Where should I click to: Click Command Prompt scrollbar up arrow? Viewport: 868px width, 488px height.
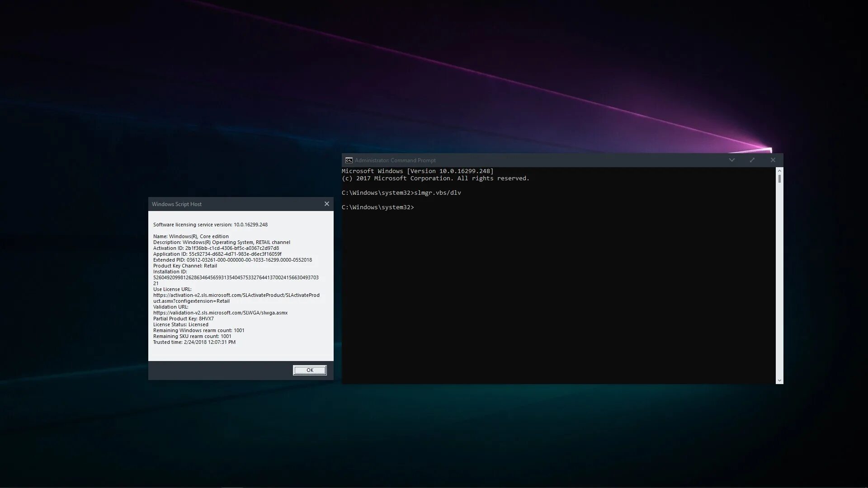click(x=779, y=171)
